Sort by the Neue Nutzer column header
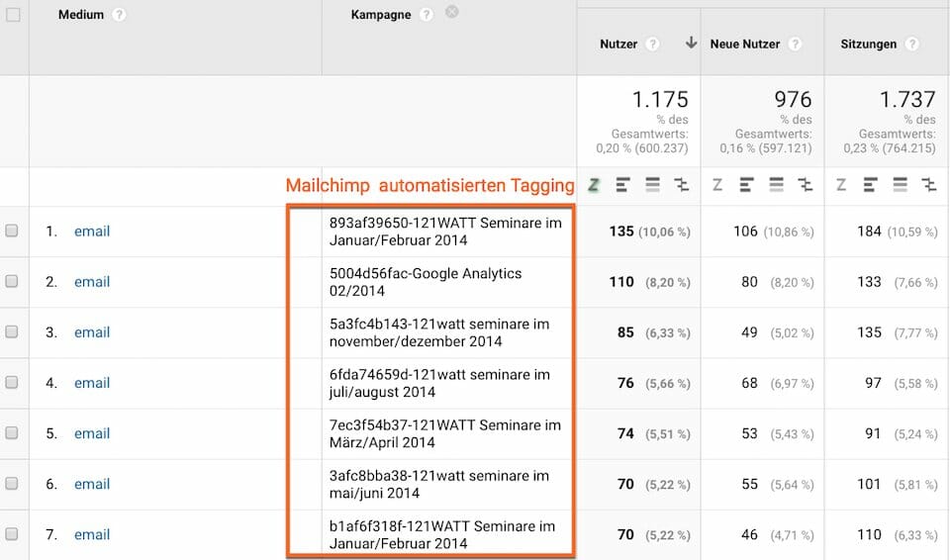Screen dimensions: 950x560 pos(745,44)
